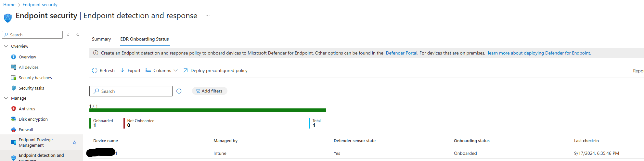Open the Defender Portal link
The height and width of the screenshot is (161, 644).
[x=401, y=53]
